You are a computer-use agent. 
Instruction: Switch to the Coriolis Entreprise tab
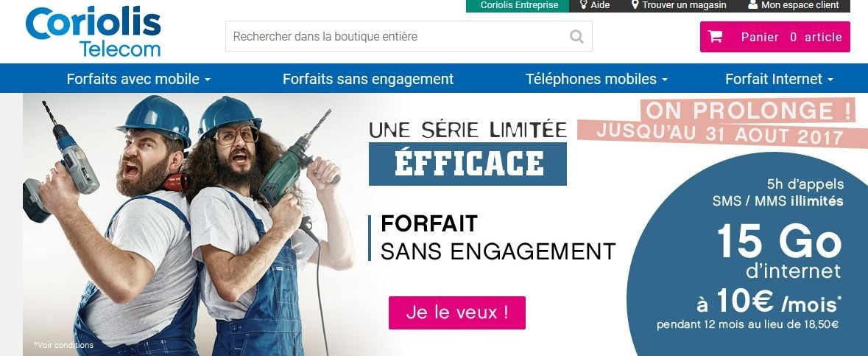[x=518, y=6]
